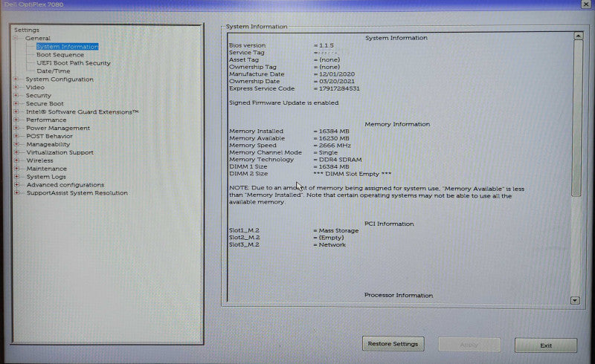Select the POST Behavior category
The image size is (595, 364).
pyautogui.click(x=49, y=136)
